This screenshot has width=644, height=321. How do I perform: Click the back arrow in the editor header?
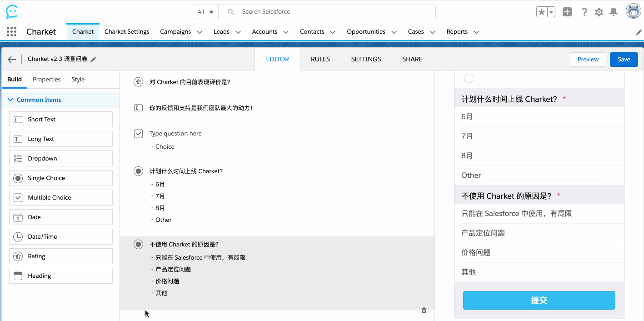pos(12,60)
